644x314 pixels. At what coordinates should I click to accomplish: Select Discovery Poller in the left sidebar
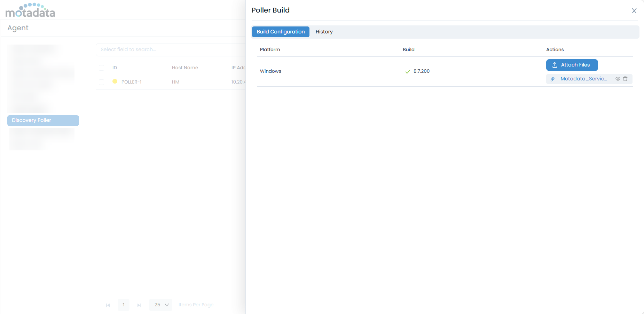click(43, 120)
